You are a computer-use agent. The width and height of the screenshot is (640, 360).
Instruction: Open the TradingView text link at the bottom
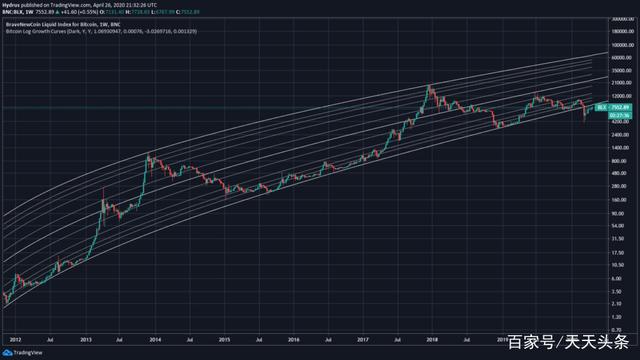pos(28,353)
